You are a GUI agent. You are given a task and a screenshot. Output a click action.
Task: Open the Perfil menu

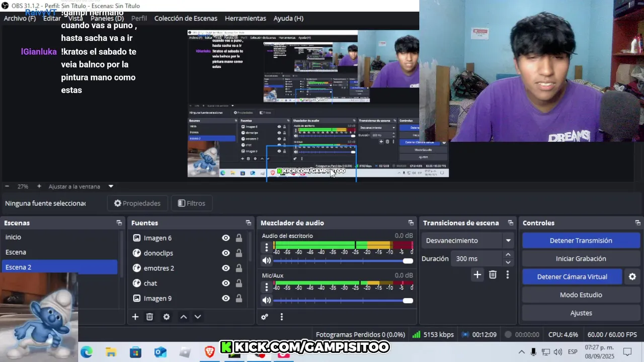tap(139, 18)
